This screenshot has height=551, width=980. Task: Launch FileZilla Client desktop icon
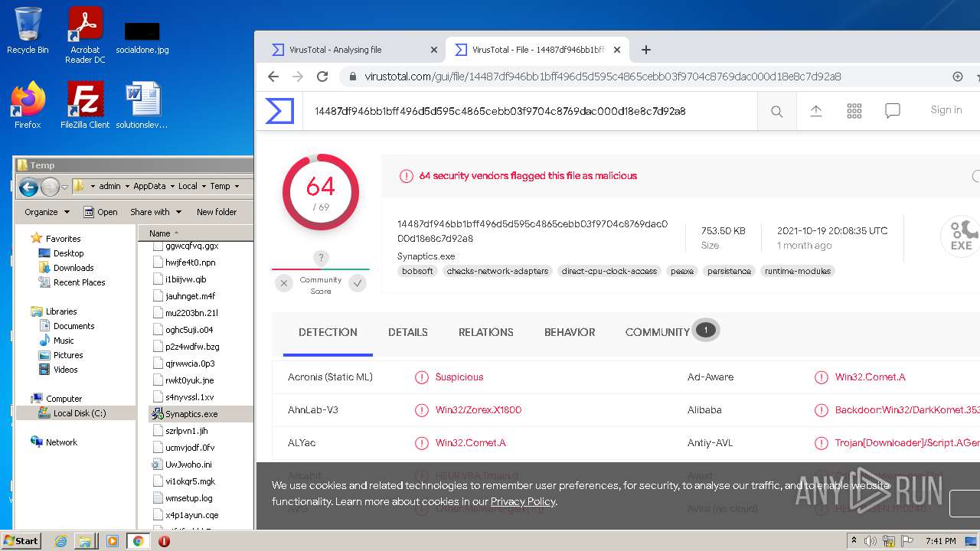point(85,106)
